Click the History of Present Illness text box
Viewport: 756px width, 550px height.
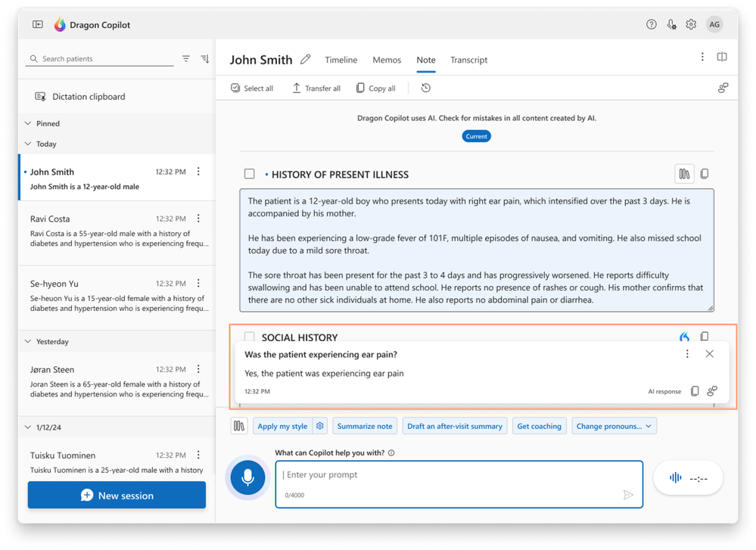point(476,250)
